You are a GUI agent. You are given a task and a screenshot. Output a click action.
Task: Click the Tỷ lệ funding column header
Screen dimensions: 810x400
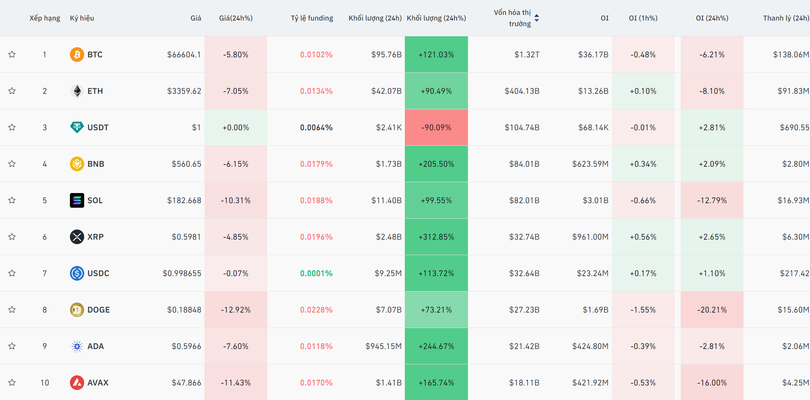[311, 18]
